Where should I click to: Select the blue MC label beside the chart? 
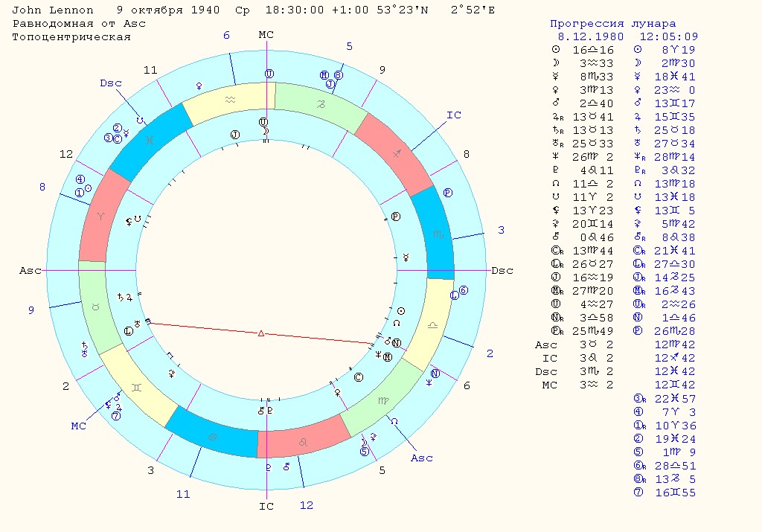(x=79, y=426)
